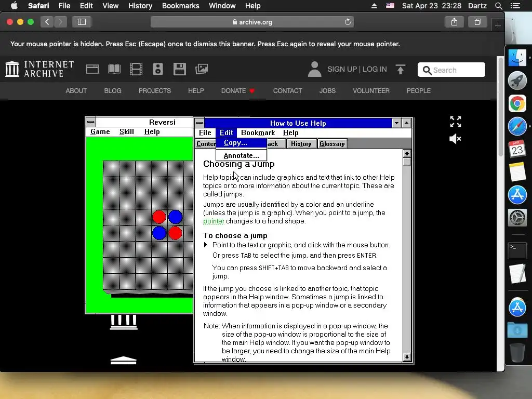The image size is (532, 399).
Task: Open the Trash in the Dock
Action: [517, 353]
